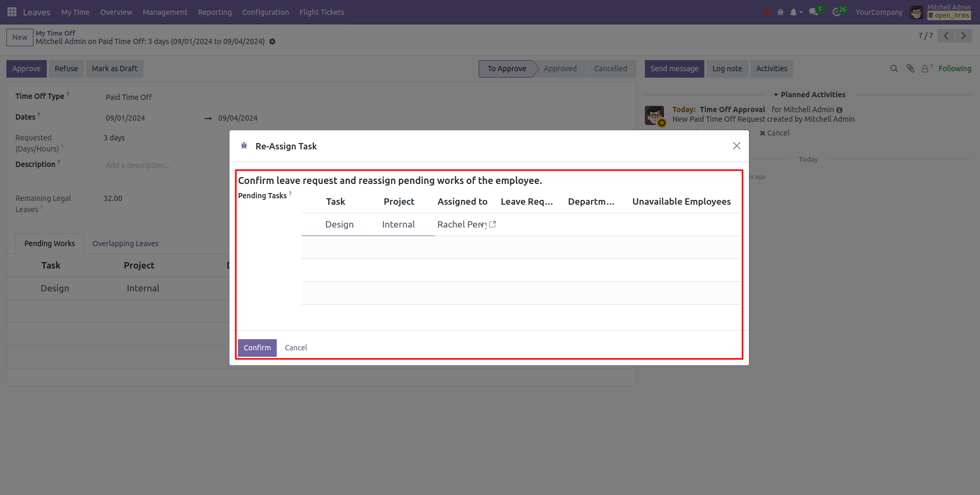Open the apps grid menu icon
This screenshot has width=980, height=495.
point(12,12)
